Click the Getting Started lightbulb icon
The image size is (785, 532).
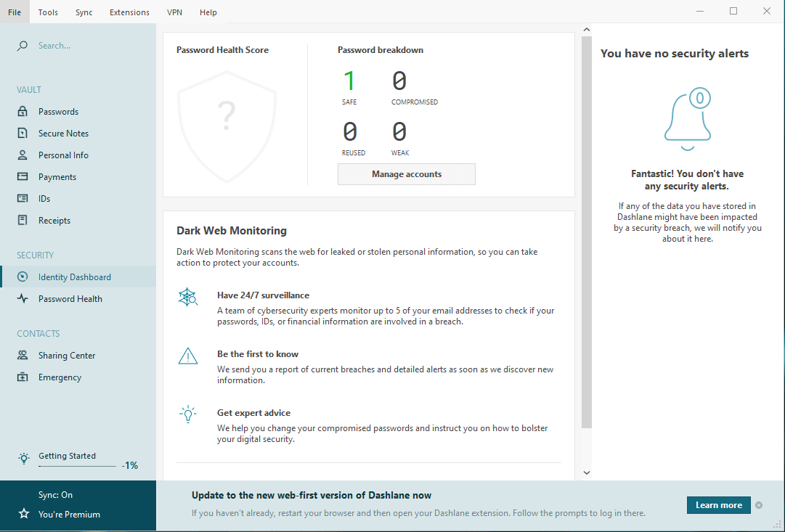pos(23,458)
